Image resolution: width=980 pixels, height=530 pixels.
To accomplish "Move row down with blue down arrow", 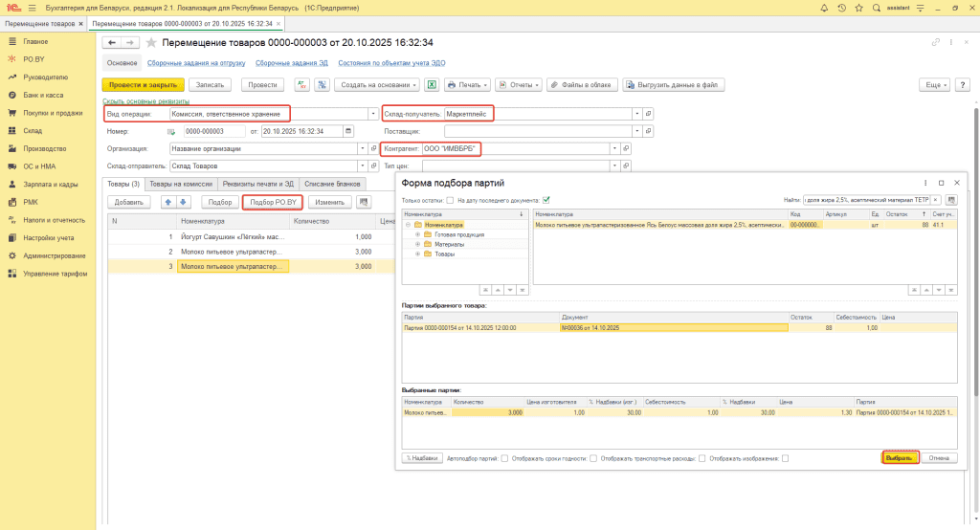I will [x=185, y=202].
